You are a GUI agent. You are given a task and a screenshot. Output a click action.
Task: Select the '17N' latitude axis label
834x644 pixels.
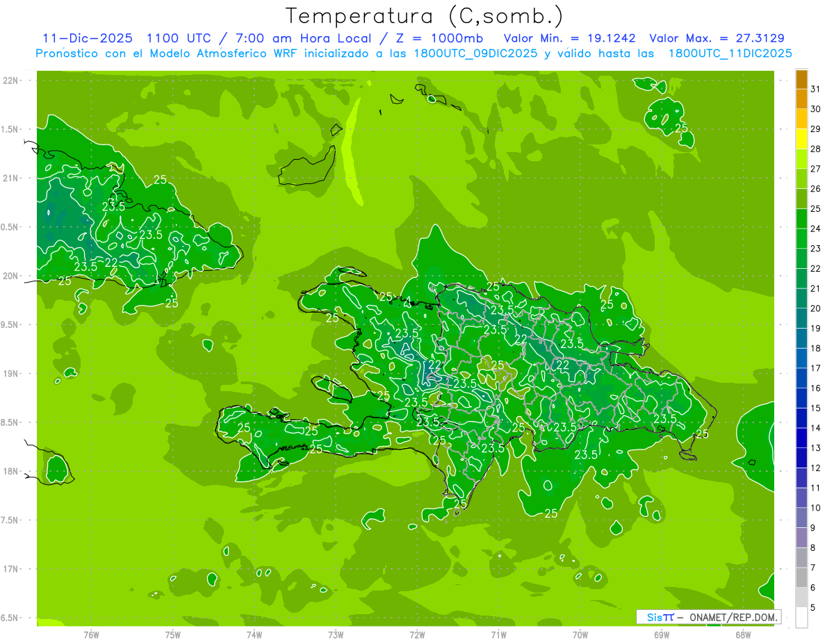pos(11,569)
